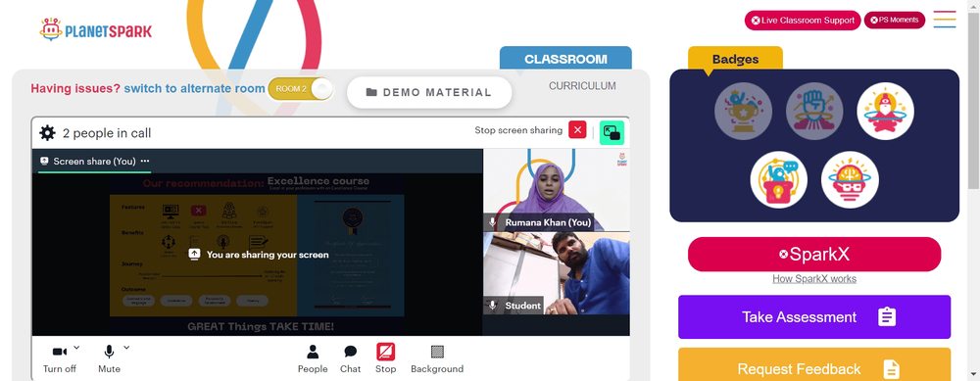
Task: Open PS Moments
Action: (x=895, y=20)
